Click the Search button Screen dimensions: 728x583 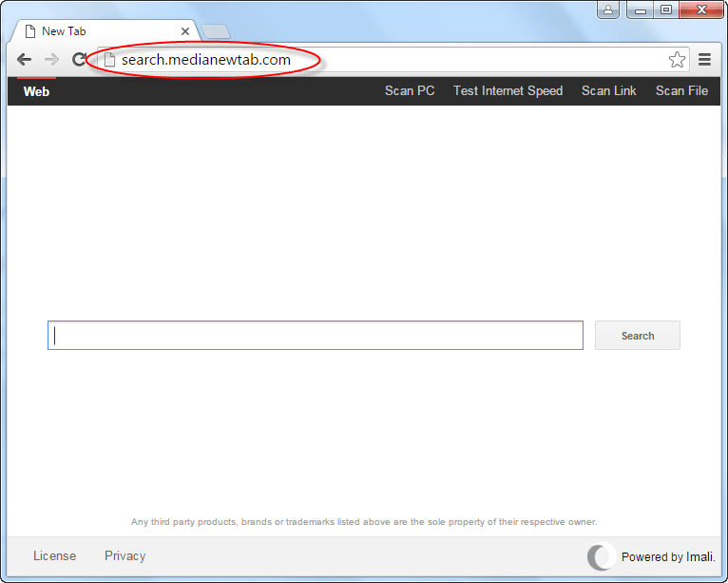pyautogui.click(x=638, y=336)
